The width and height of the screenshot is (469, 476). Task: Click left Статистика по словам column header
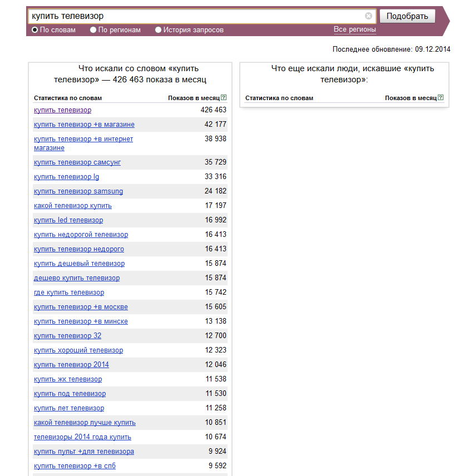coord(68,98)
